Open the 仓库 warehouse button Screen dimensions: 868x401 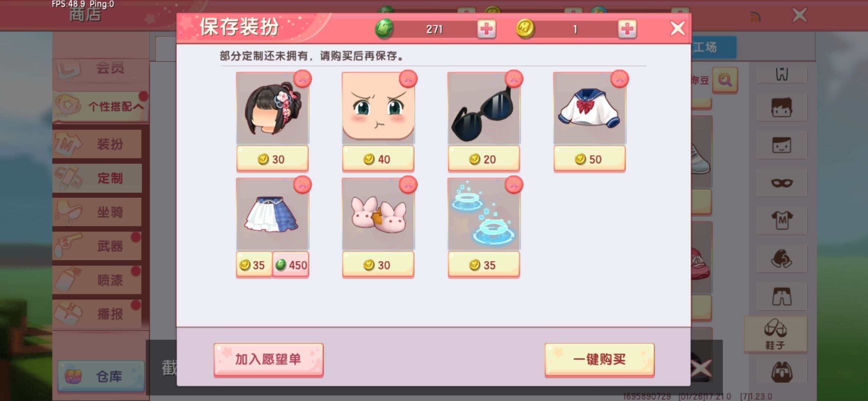pyautogui.click(x=101, y=376)
